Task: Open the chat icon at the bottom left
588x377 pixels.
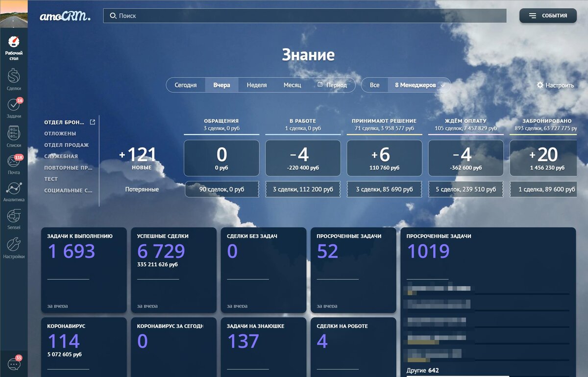Action: click(x=14, y=364)
